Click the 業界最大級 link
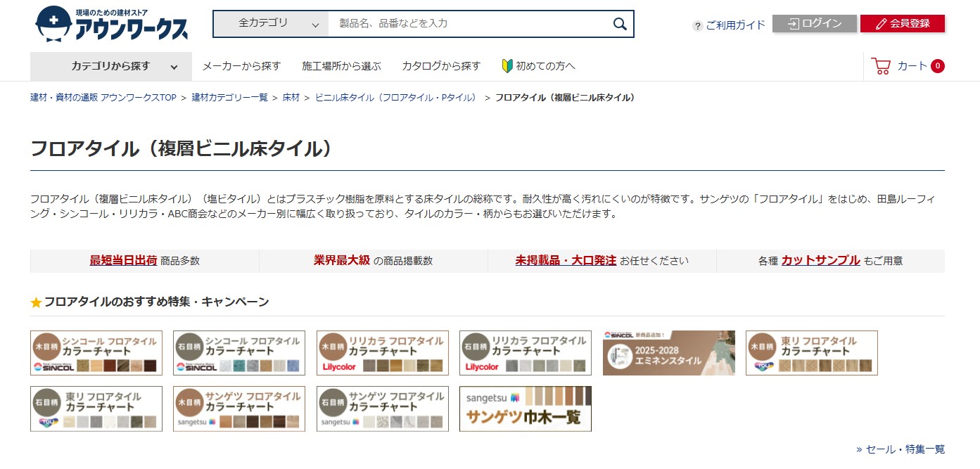This screenshot has height=469, width=980. [x=342, y=260]
